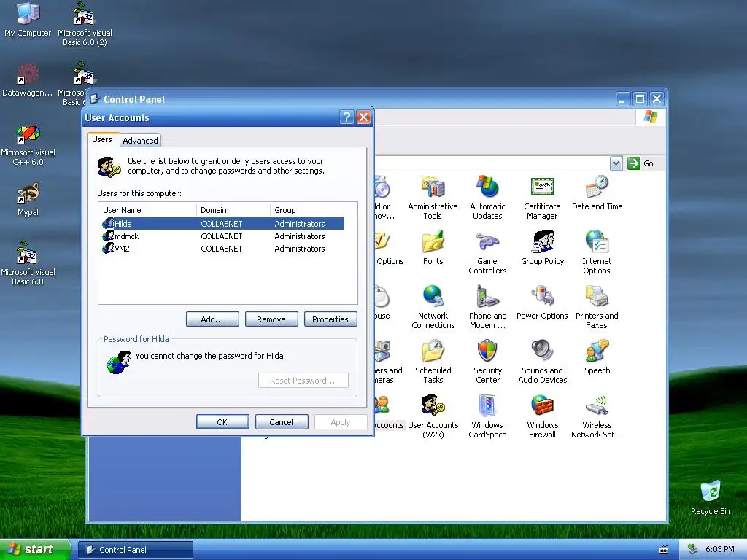Select user mdmck in the list
747x560 pixels.
click(222, 236)
